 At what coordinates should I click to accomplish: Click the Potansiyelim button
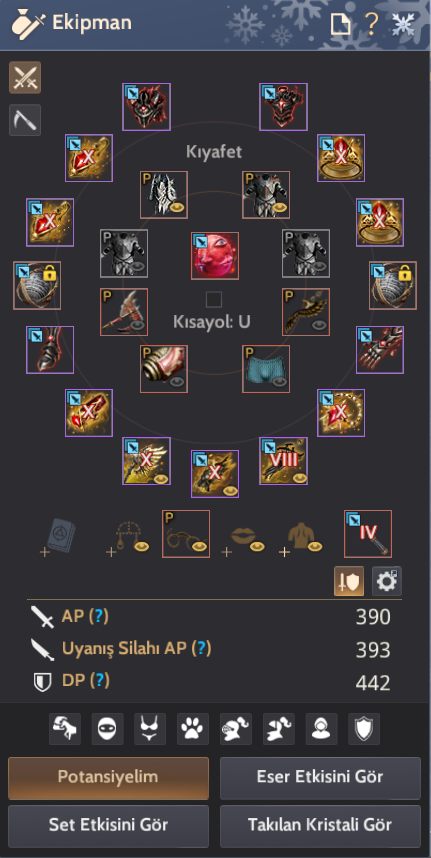[108, 778]
